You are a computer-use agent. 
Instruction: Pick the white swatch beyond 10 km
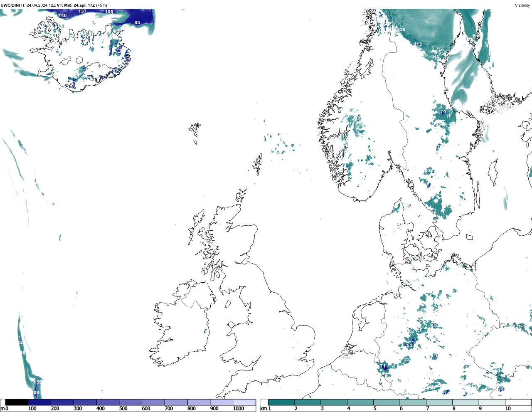click(x=518, y=402)
